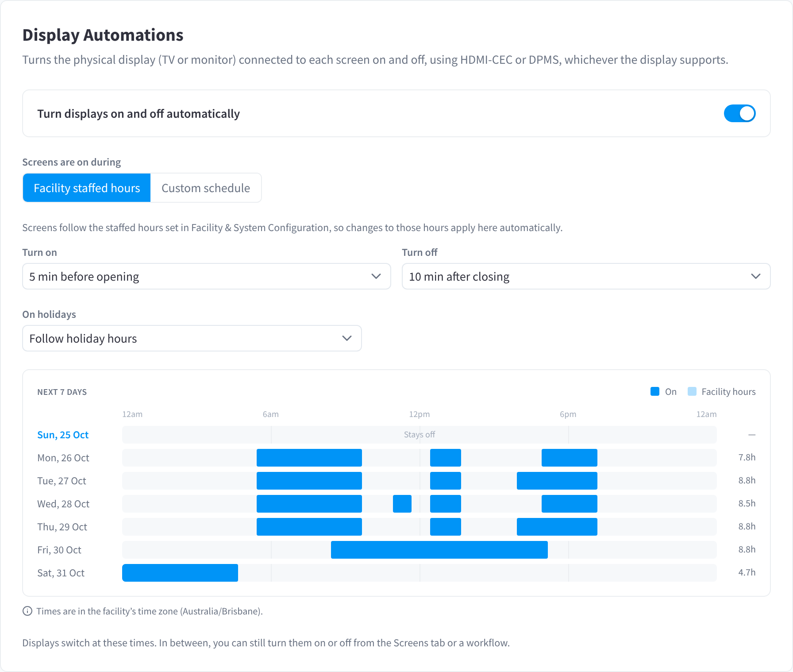Toggle automatic display on/off switch
This screenshot has height=672, width=793.
(739, 113)
